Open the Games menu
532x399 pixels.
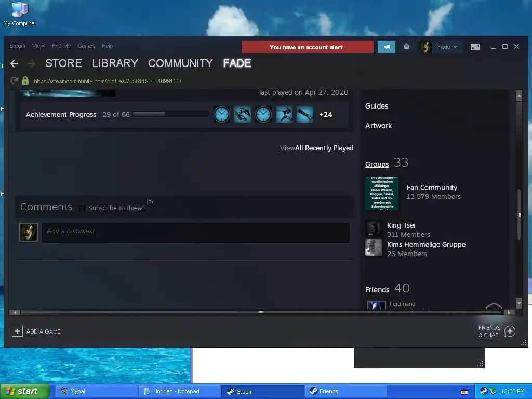[x=86, y=46]
